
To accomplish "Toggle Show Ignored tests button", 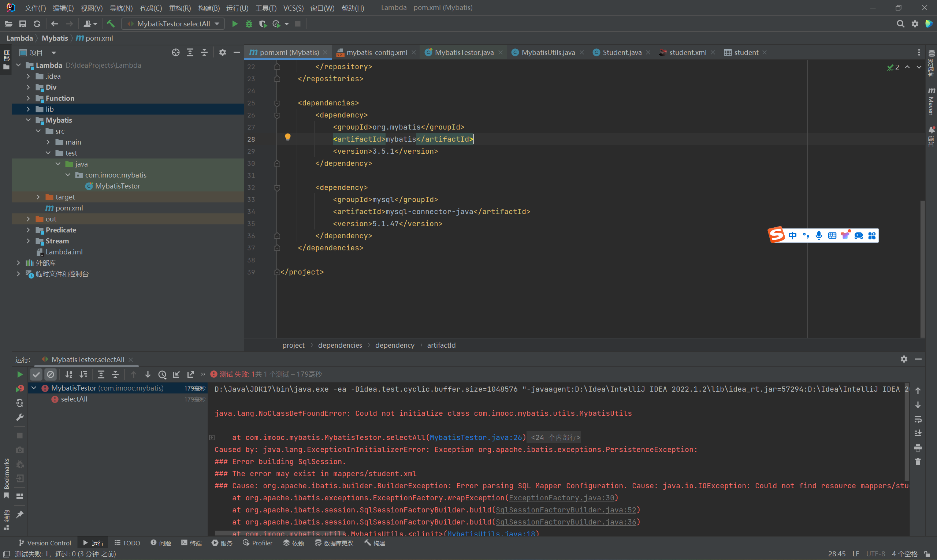I will [50, 374].
